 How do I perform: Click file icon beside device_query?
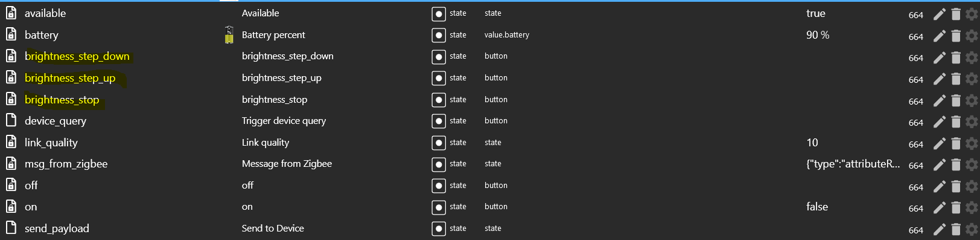[11, 120]
